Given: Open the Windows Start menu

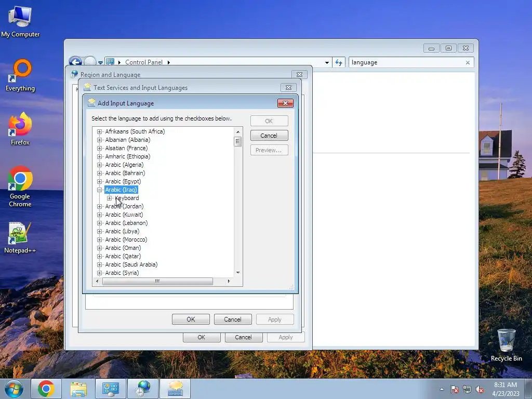Looking at the screenshot, I should [14, 389].
